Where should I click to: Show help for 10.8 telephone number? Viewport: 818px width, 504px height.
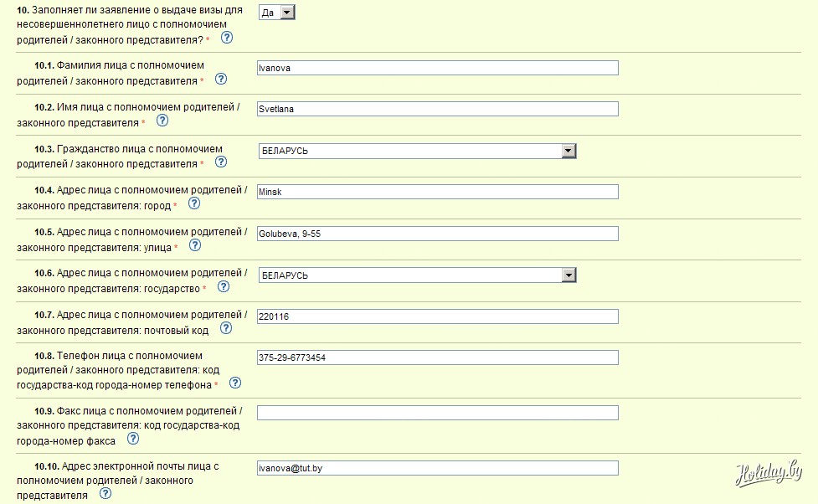(x=235, y=383)
